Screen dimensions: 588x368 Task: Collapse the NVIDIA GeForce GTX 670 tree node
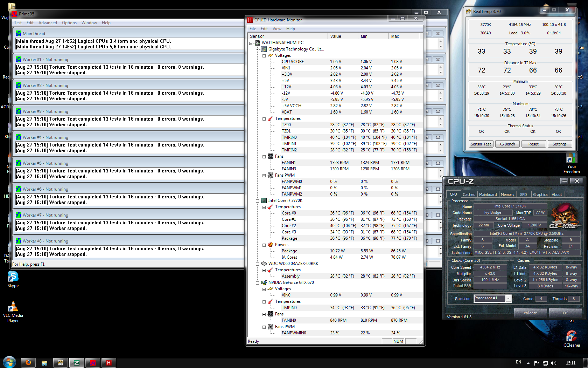tap(258, 283)
